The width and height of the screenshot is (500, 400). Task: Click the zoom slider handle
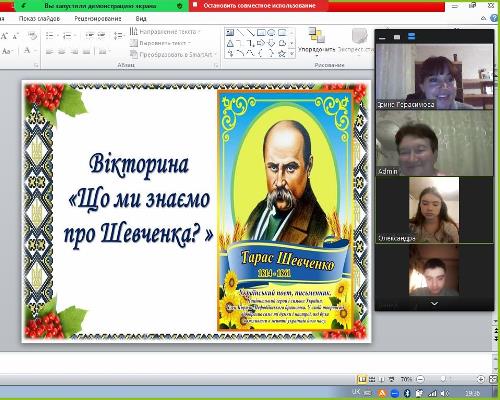click(443, 379)
